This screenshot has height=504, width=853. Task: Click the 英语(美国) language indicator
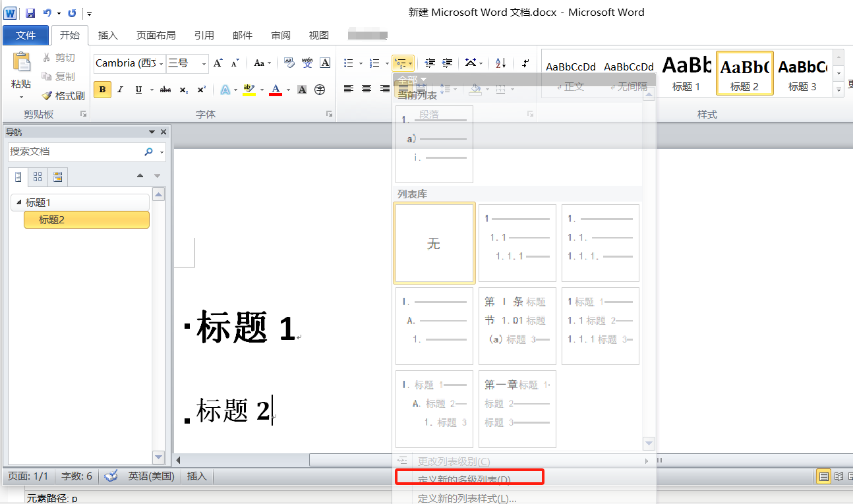(x=152, y=476)
